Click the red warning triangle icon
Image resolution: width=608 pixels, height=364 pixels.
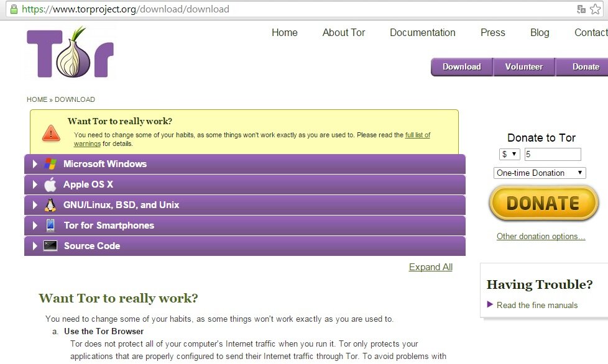tap(51, 133)
